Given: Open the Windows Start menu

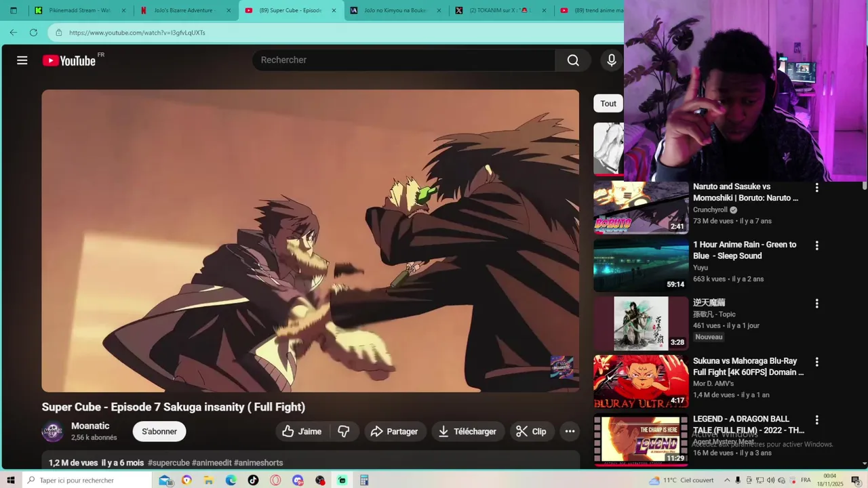Looking at the screenshot, I should (11, 481).
